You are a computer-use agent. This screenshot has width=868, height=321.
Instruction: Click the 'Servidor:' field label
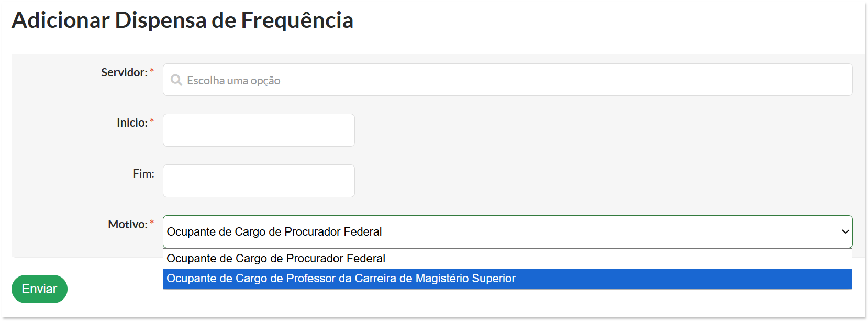pyautogui.click(x=125, y=72)
